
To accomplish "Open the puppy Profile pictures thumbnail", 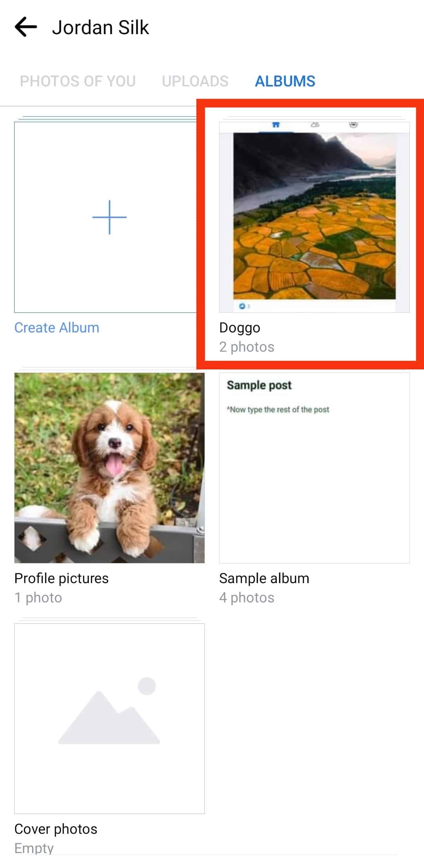I will (109, 468).
